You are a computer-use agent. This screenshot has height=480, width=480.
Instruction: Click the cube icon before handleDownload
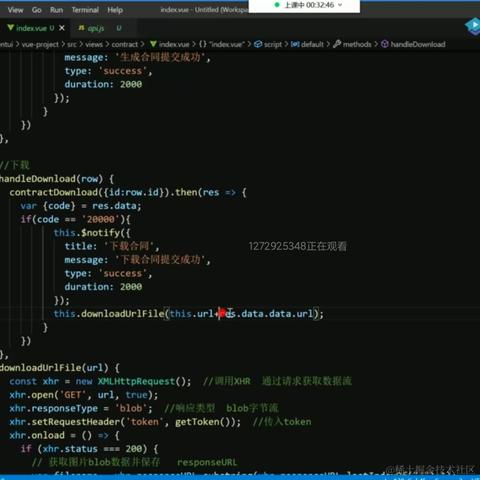coord(385,44)
